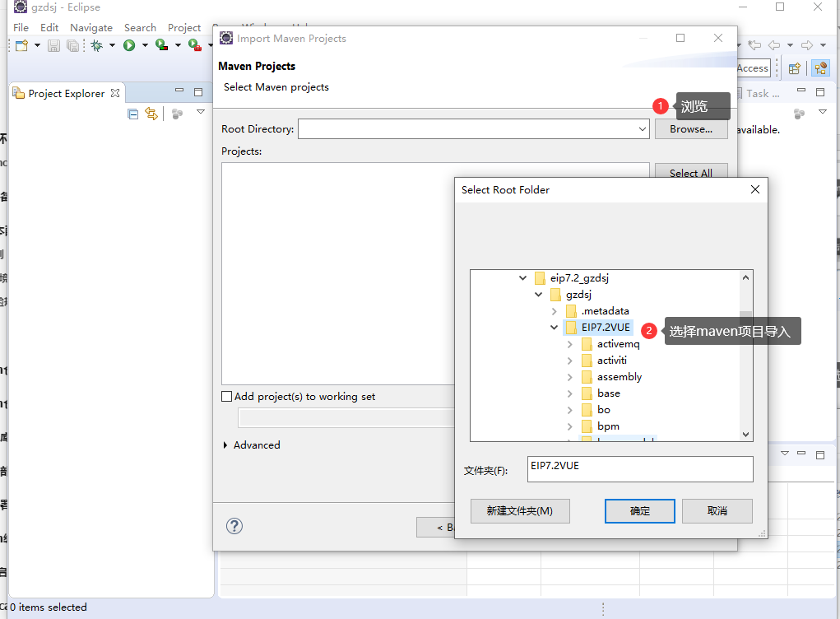
Task: Click the grey focus icon in Task List
Action: point(799,114)
